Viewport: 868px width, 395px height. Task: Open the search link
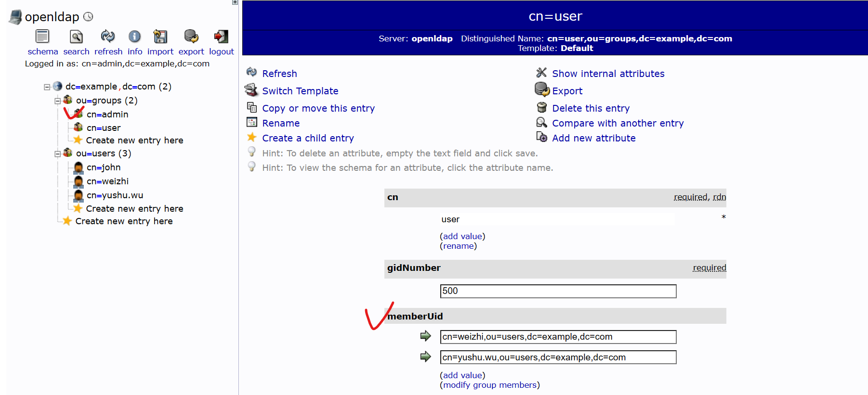pos(76,51)
